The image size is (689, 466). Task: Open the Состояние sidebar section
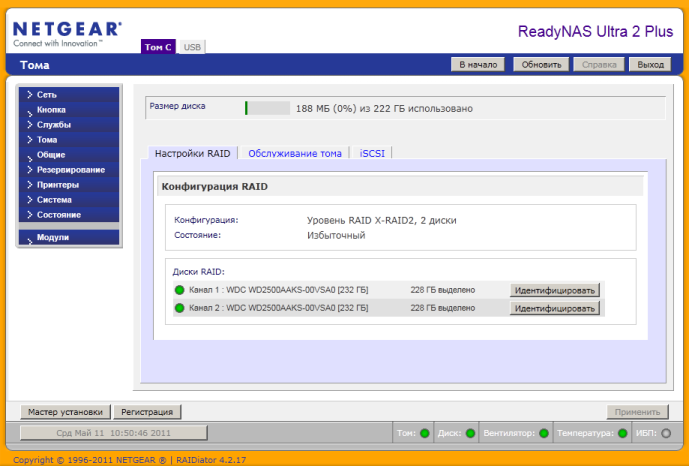coord(69,215)
